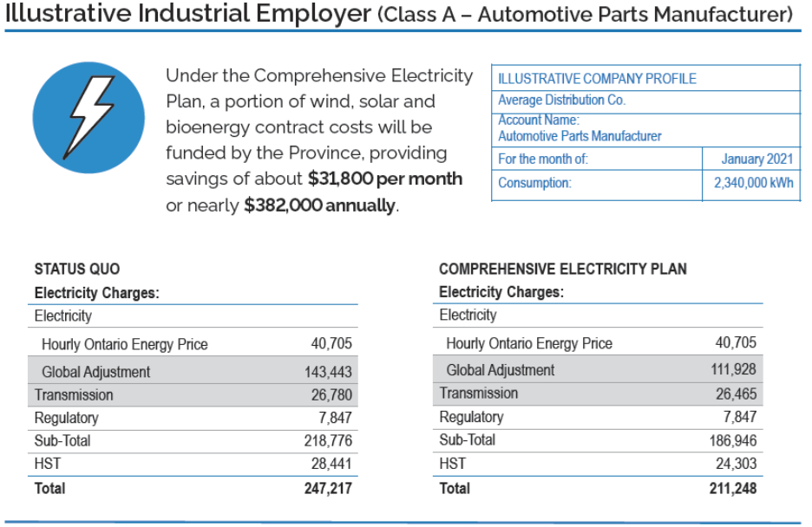Image resolution: width=812 pixels, height=527 pixels.
Task: Select Status Quo Hourly Ontario Energy Price row
Action: click(193, 344)
